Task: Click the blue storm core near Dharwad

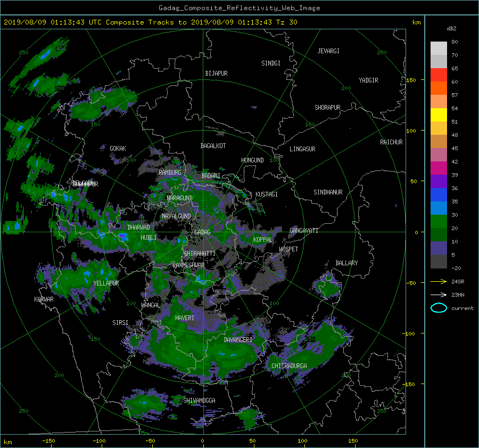Action: point(123,237)
